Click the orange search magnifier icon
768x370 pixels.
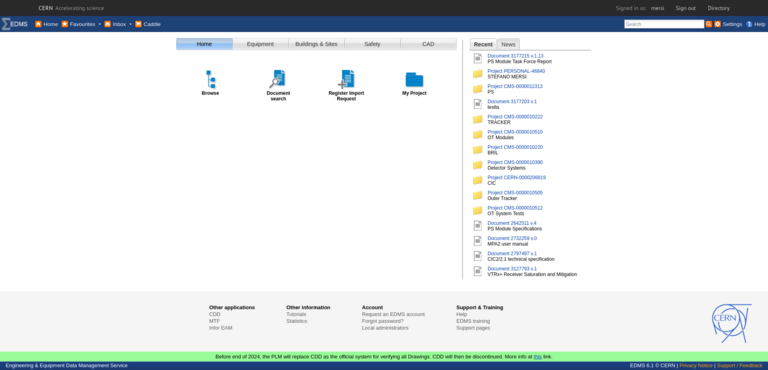pos(708,24)
